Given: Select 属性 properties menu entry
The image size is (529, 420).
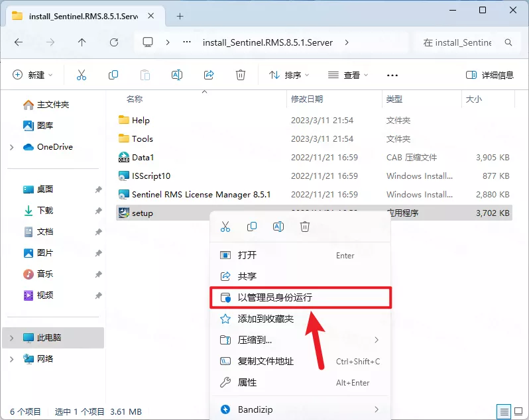Looking at the screenshot, I should tap(247, 382).
